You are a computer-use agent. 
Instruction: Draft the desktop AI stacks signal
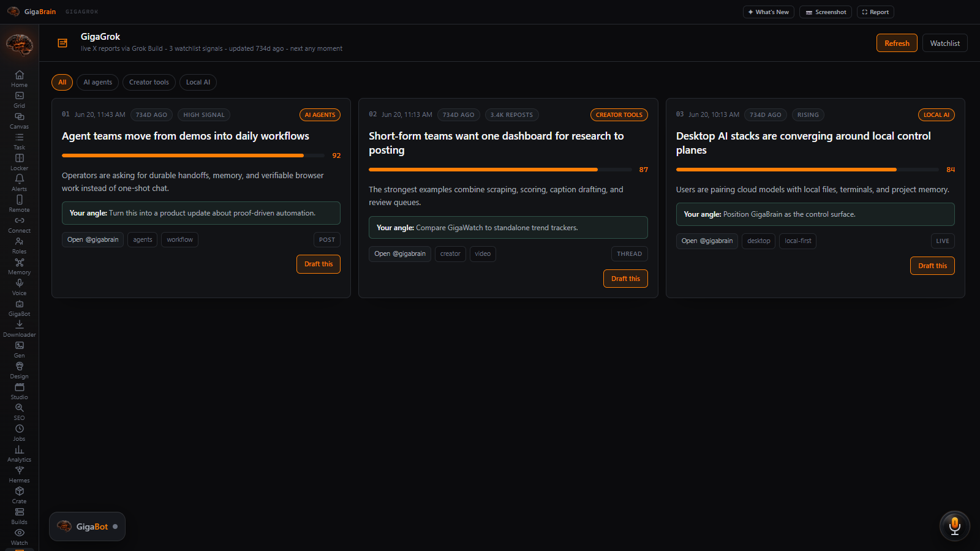point(932,266)
